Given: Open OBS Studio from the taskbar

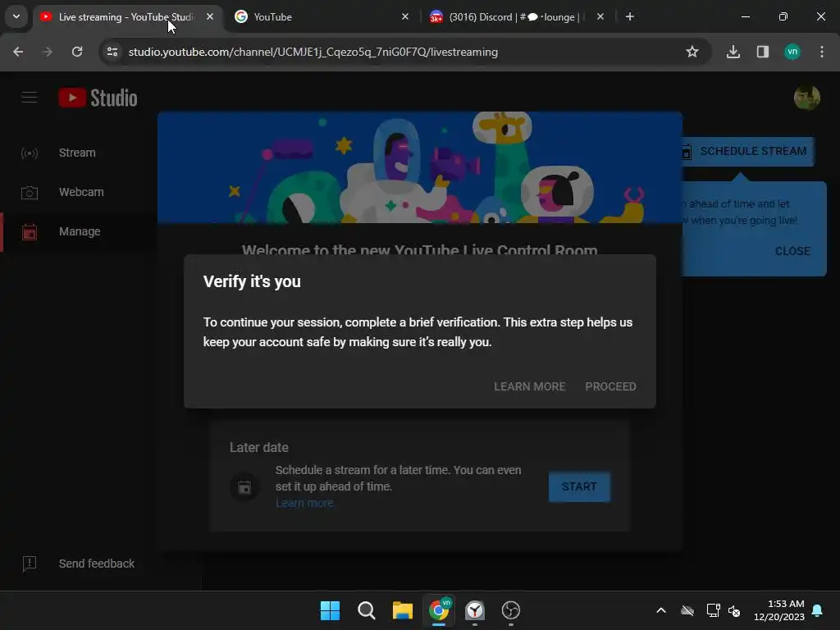Looking at the screenshot, I should pyautogui.click(x=511, y=610).
